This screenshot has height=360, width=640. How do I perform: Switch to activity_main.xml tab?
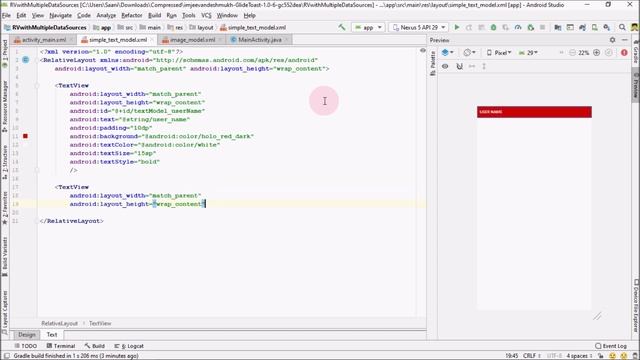(44, 40)
